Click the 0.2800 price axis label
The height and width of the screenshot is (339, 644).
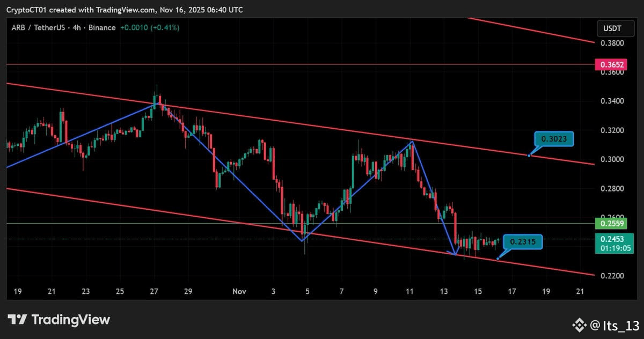click(x=612, y=189)
